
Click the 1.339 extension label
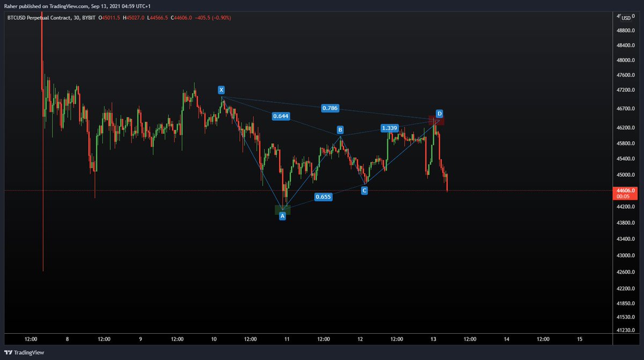pos(390,128)
